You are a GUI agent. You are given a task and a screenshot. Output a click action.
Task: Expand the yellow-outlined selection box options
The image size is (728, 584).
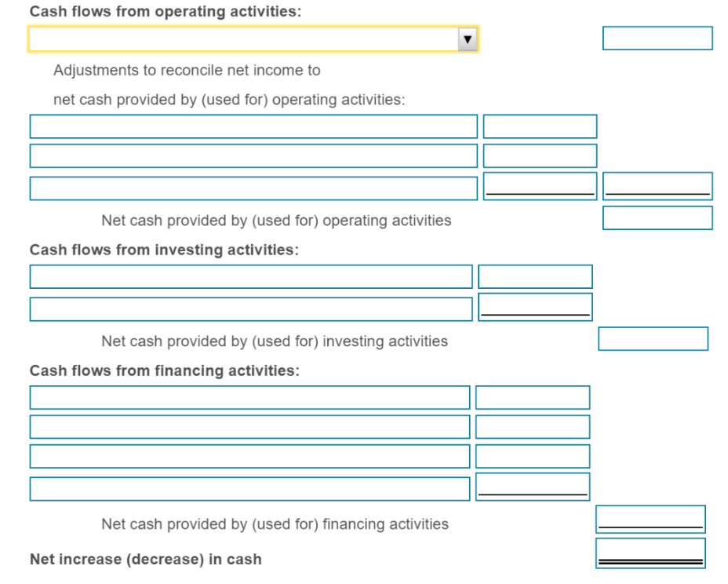(251, 38)
